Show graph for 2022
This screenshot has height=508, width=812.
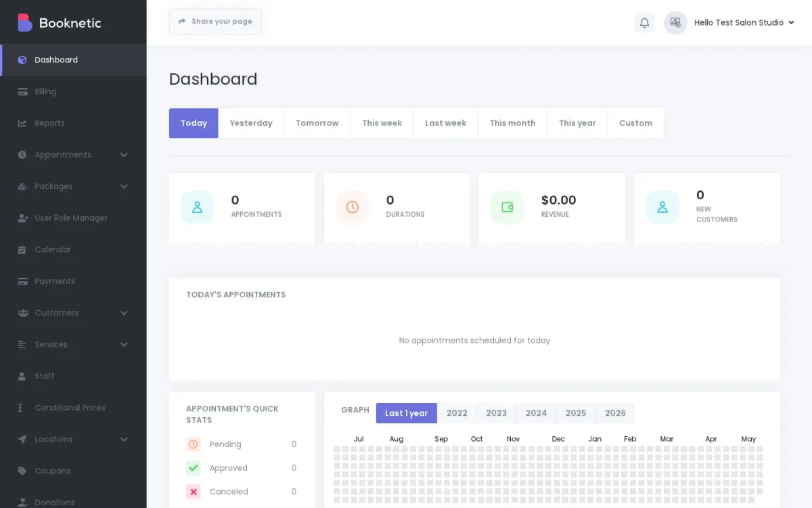click(x=457, y=413)
